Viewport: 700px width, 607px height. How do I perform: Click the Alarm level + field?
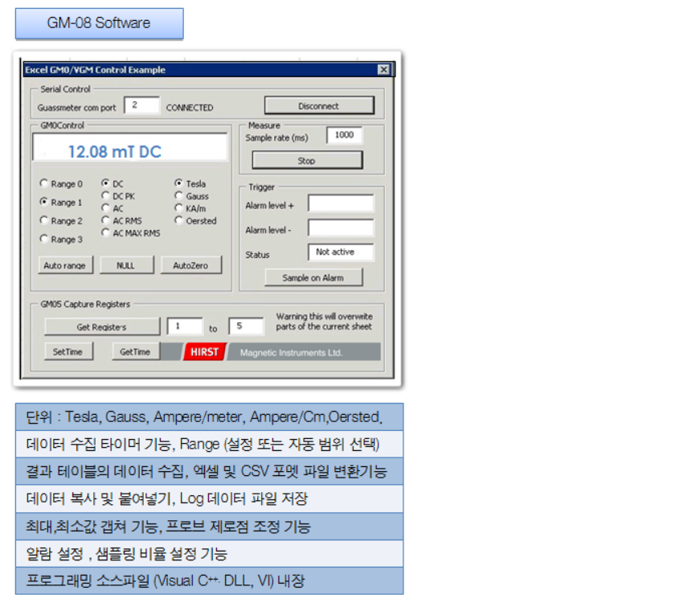(341, 203)
